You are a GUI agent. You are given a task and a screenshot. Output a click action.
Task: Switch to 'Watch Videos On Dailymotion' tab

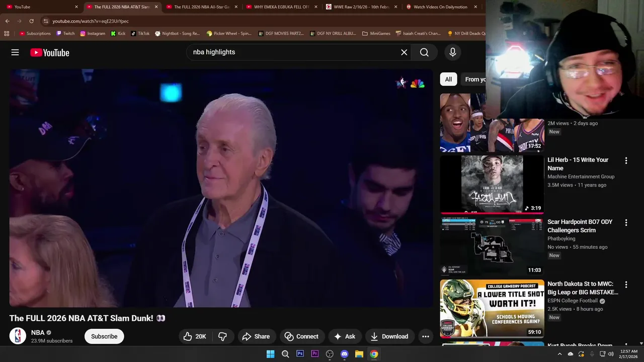[440, 7]
